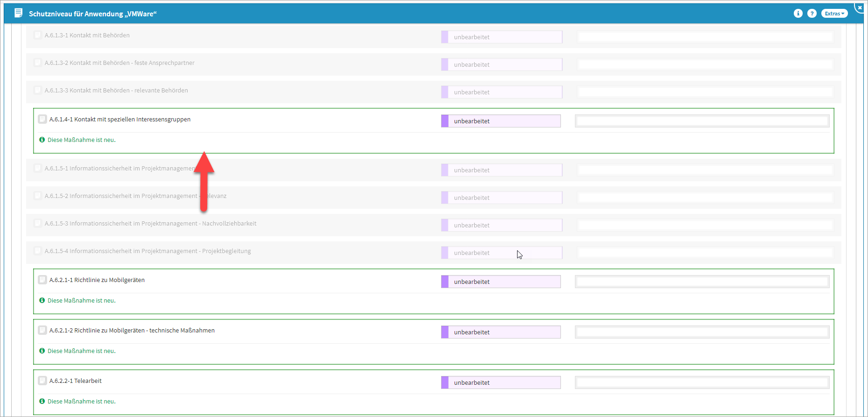Click the A.6.2.1-2 technische Maßnahmen title

132,330
